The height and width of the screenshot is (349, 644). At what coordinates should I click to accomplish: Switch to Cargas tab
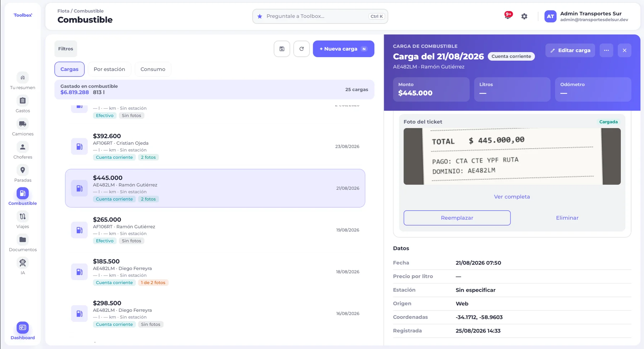69,69
